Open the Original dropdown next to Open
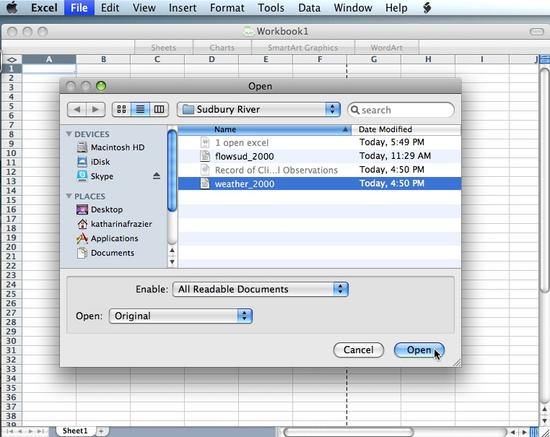 [181, 316]
